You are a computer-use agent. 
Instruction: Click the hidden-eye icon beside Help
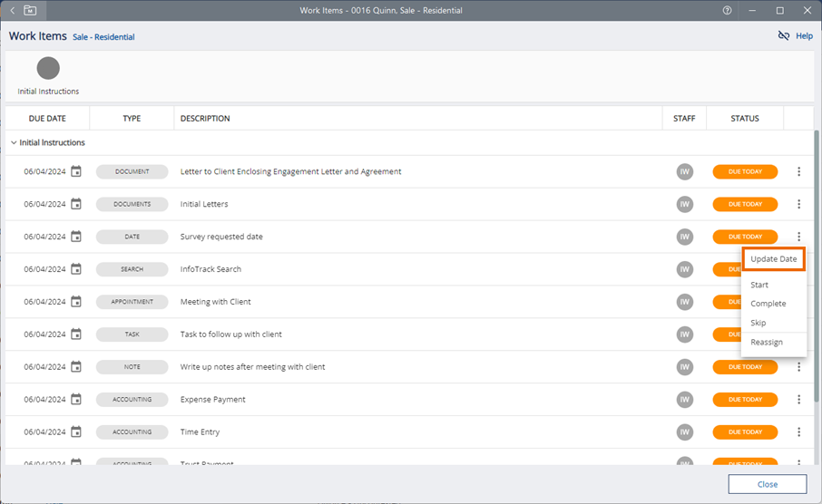[x=784, y=36]
